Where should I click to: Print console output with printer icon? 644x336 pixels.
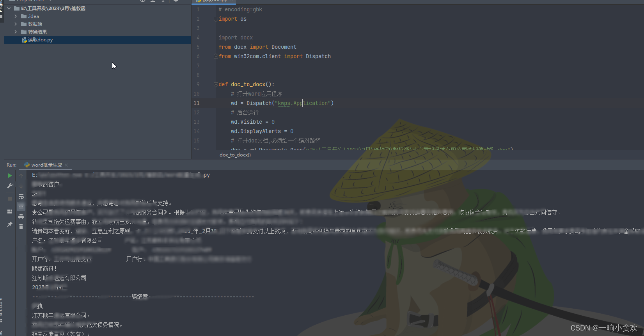click(21, 217)
